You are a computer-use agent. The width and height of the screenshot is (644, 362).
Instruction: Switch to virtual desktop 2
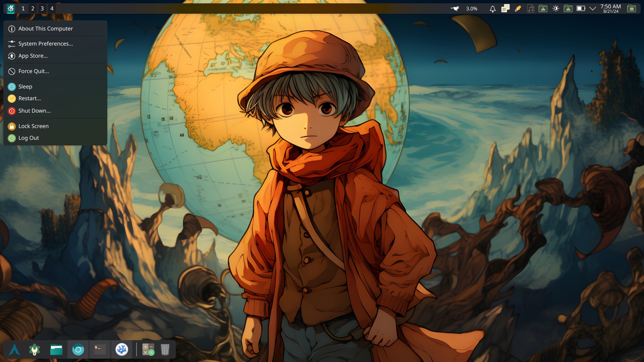33,9
